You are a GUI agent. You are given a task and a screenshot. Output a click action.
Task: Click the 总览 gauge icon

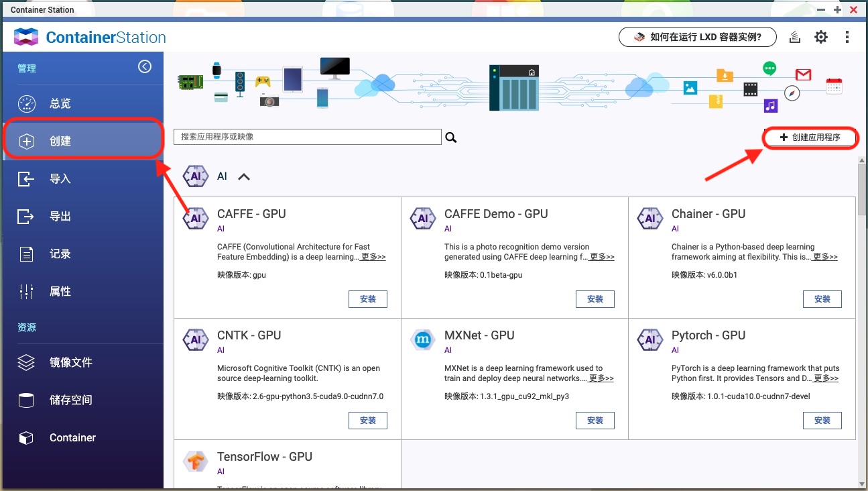coord(26,104)
